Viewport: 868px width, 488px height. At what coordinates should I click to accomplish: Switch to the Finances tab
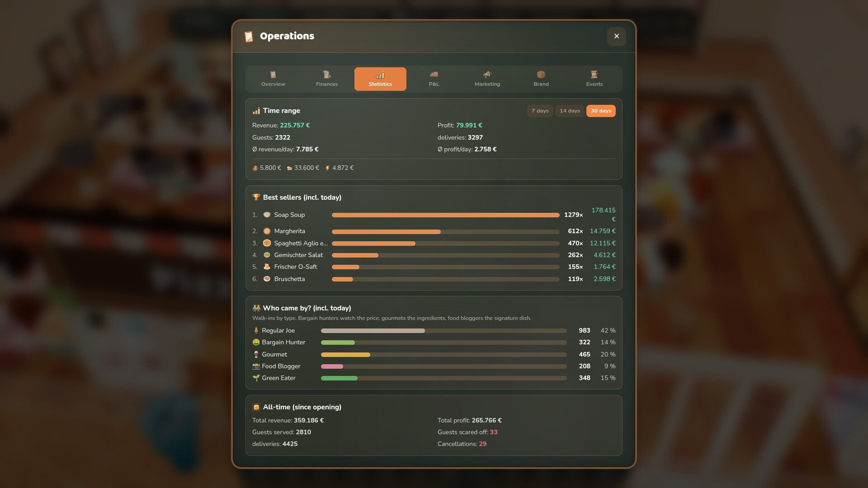pos(327,79)
